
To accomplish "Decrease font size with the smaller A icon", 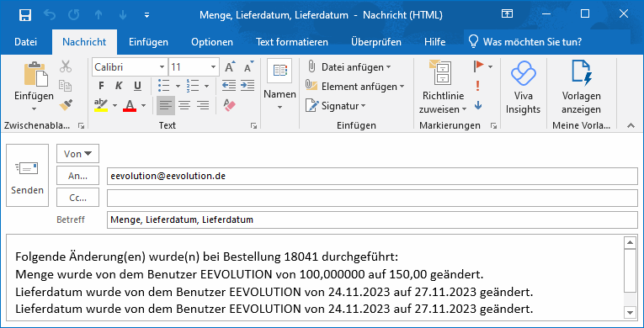I will click(x=248, y=66).
